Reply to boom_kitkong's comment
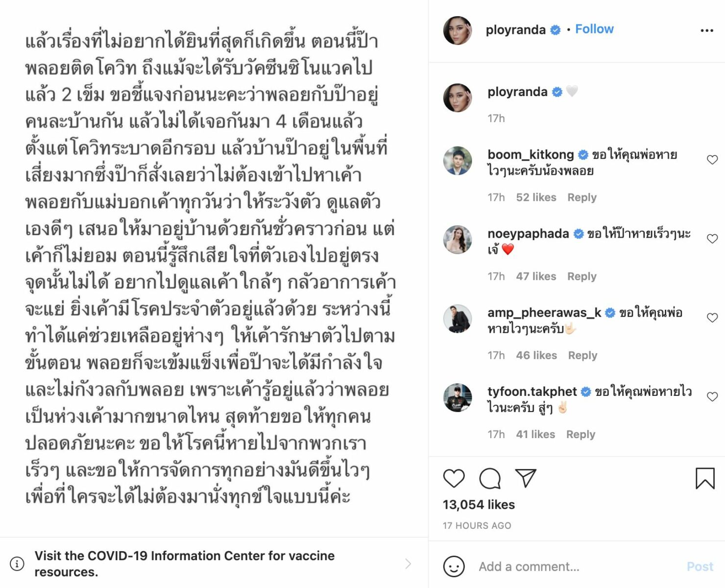Image resolution: width=725 pixels, height=588 pixels. (x=582, y=197)
